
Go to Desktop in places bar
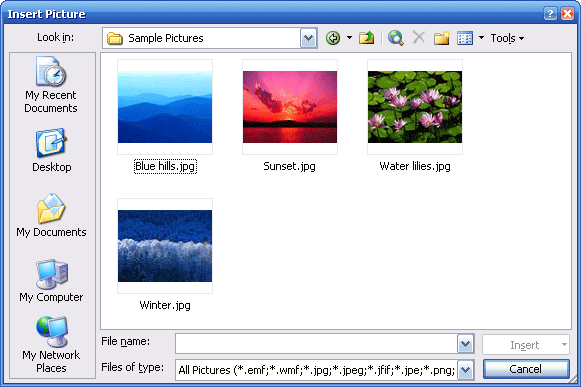click(x=52, y=151)
